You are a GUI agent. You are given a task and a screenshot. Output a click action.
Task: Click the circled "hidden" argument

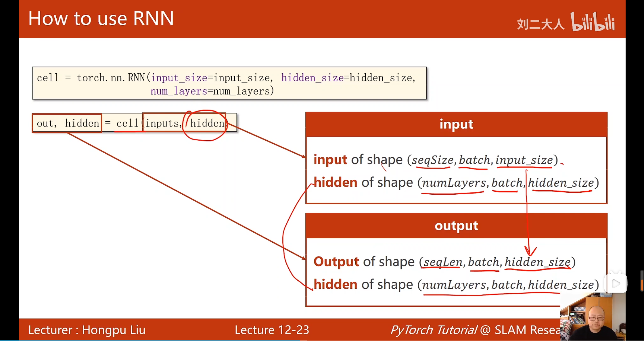coord(207,124)
